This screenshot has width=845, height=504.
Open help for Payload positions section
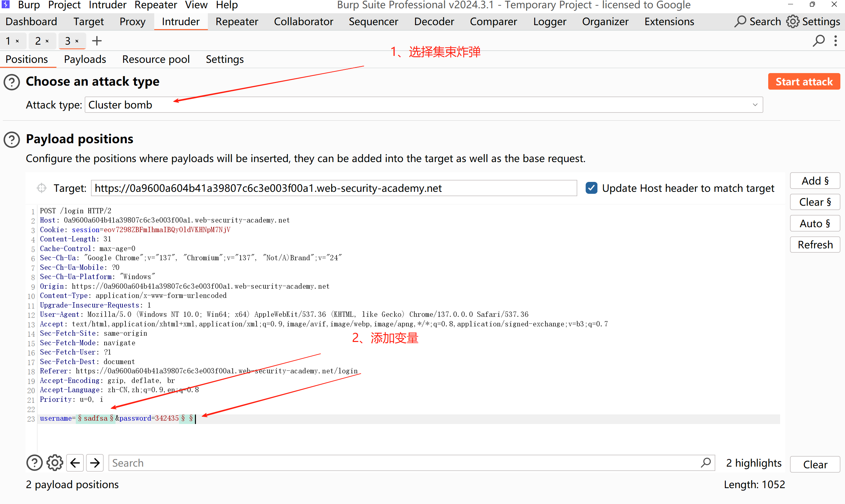12,140
